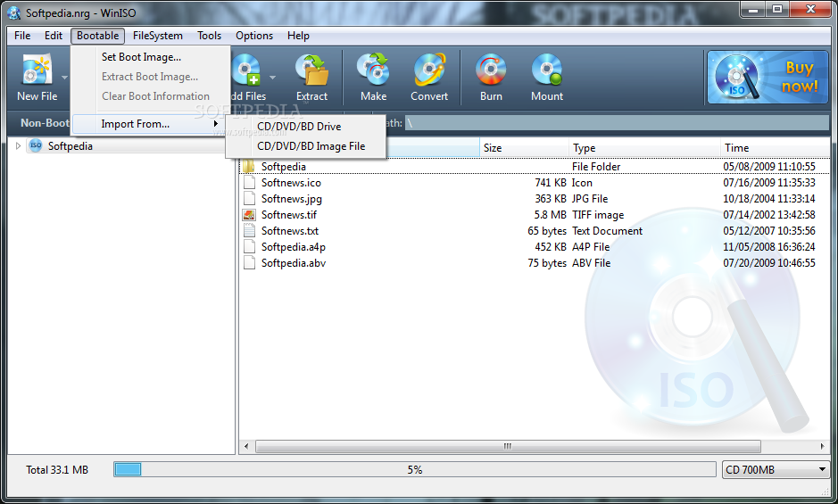The height and width of the screenshot is (504, 838).
Task: Click the Softpedia ISO icon in the tree
Action: (36, 146)
